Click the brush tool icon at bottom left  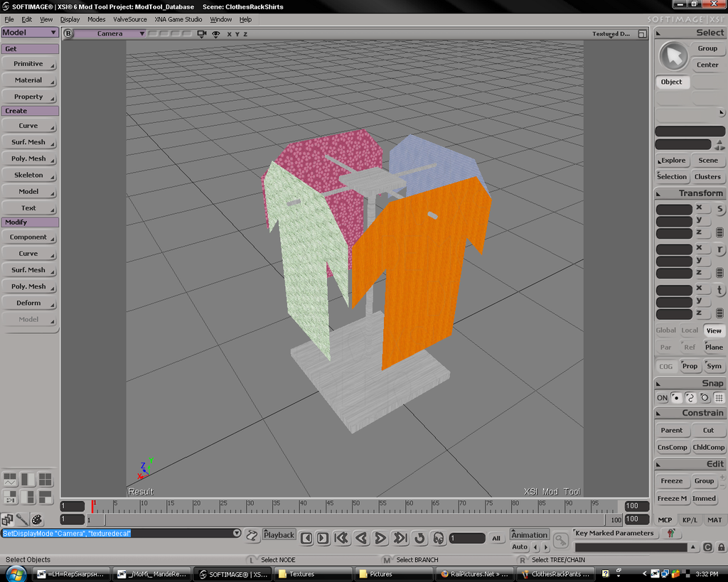point(22,519)
